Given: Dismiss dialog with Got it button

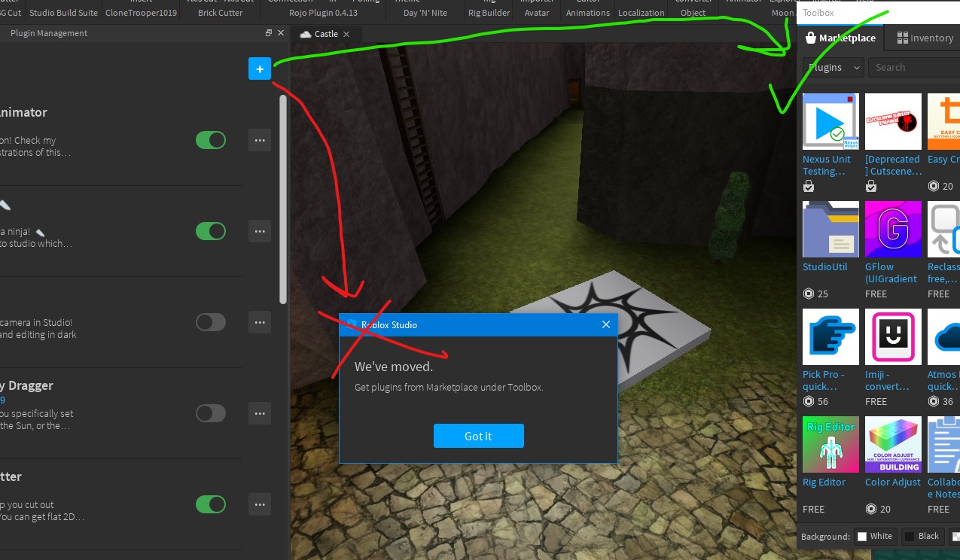Looking at the screenshot, I should [478, 436].
